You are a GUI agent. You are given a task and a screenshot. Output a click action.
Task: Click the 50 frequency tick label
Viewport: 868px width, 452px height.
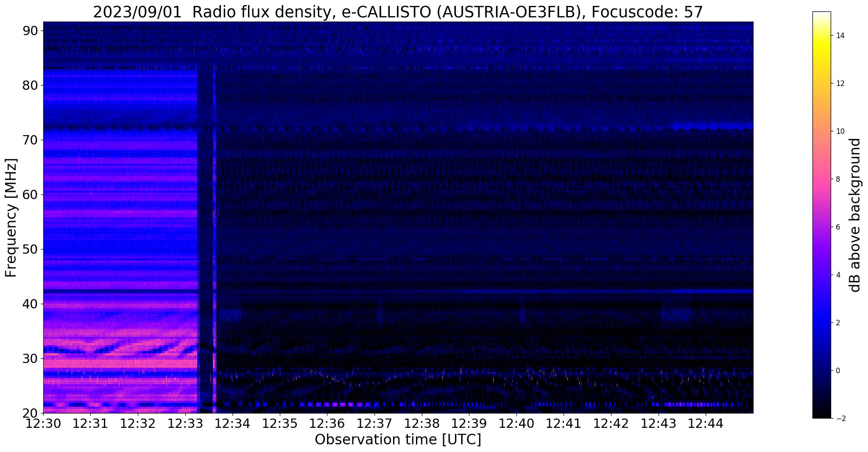click(x=31, y=250)
